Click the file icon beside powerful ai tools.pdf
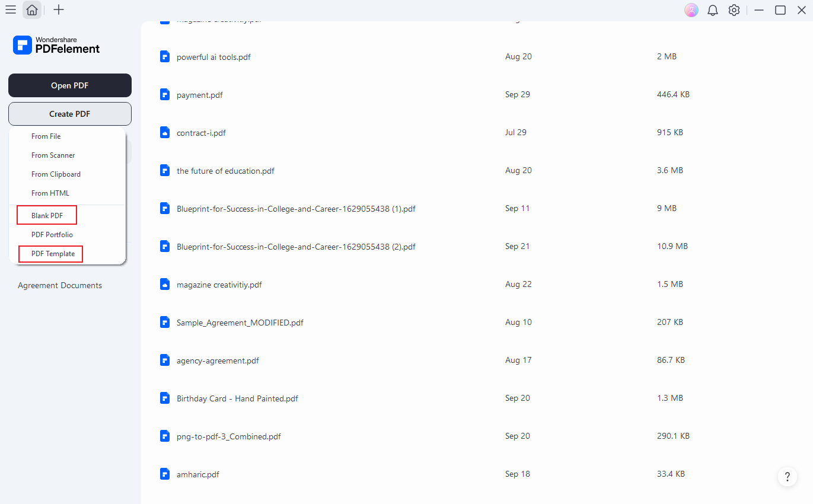Image resolution: width=813 pixels, height=504 pixels. [165, 56]
